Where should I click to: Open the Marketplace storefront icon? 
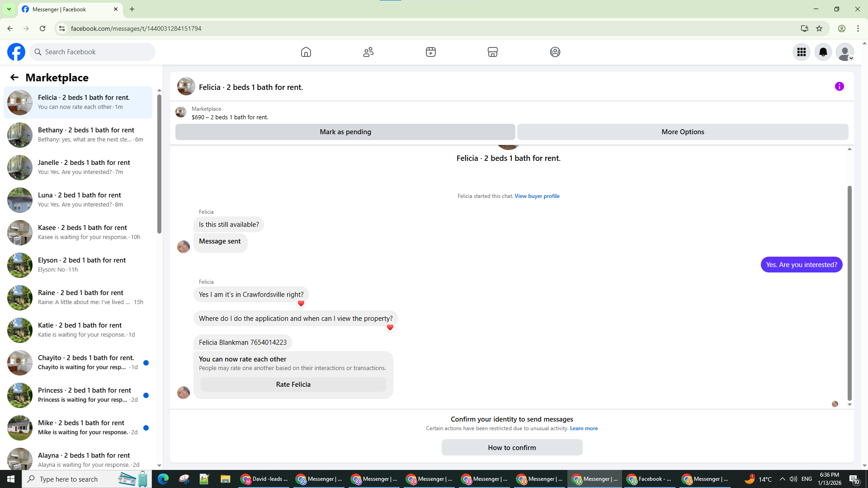[493, 52]
